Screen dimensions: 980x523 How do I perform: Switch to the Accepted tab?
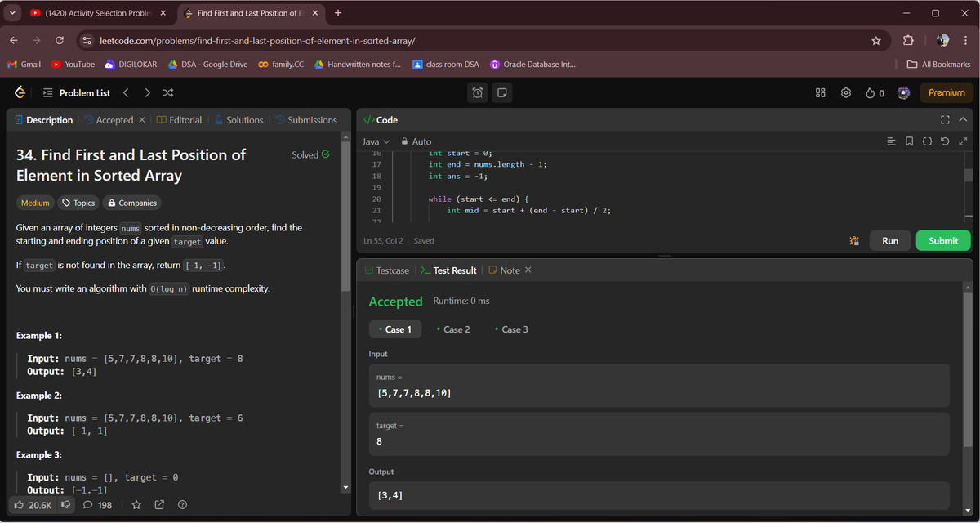click(x=109, y=120)
